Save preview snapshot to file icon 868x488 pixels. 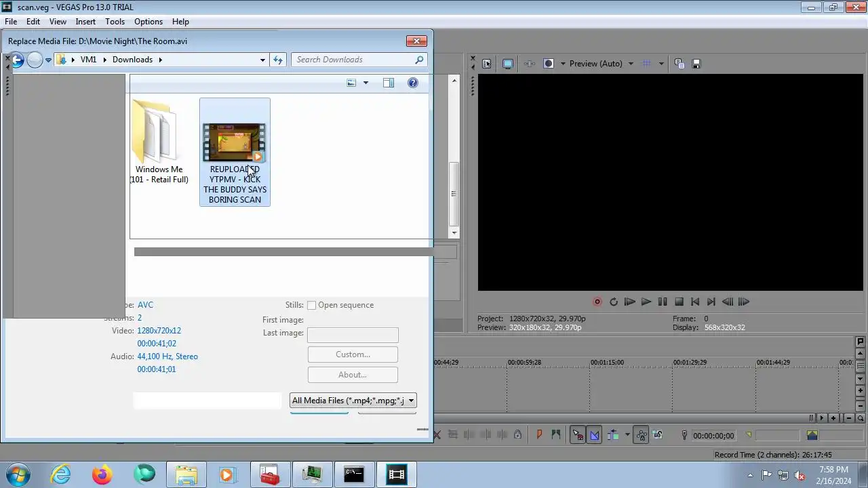696,64
